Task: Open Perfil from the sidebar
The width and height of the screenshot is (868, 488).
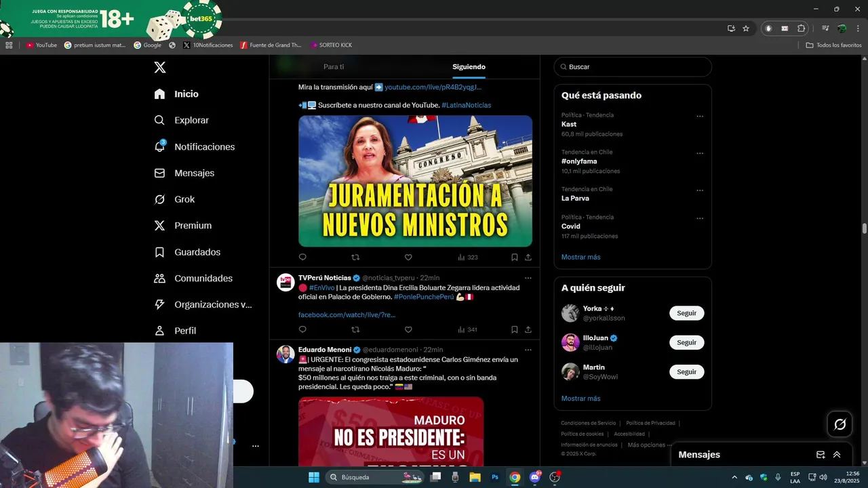Action: pyautogui.click(x=175, y=331)
